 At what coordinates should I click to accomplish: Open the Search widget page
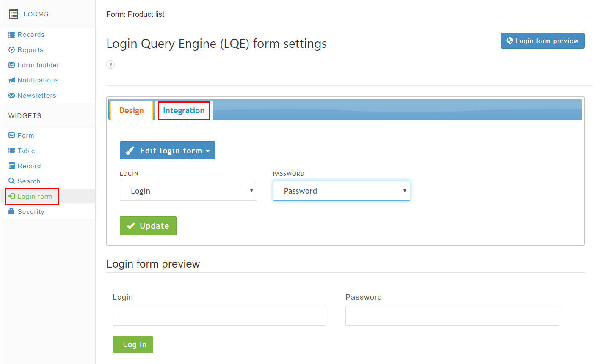[x=29, y=181]
